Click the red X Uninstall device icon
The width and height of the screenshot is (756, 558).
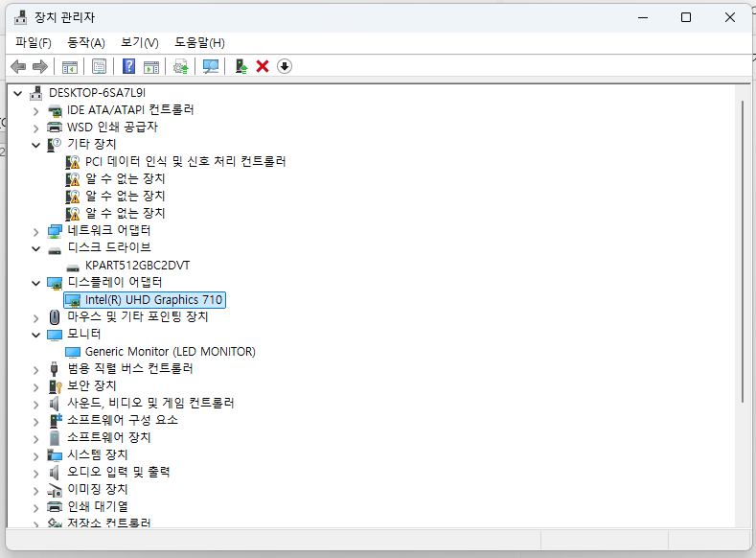263,66
